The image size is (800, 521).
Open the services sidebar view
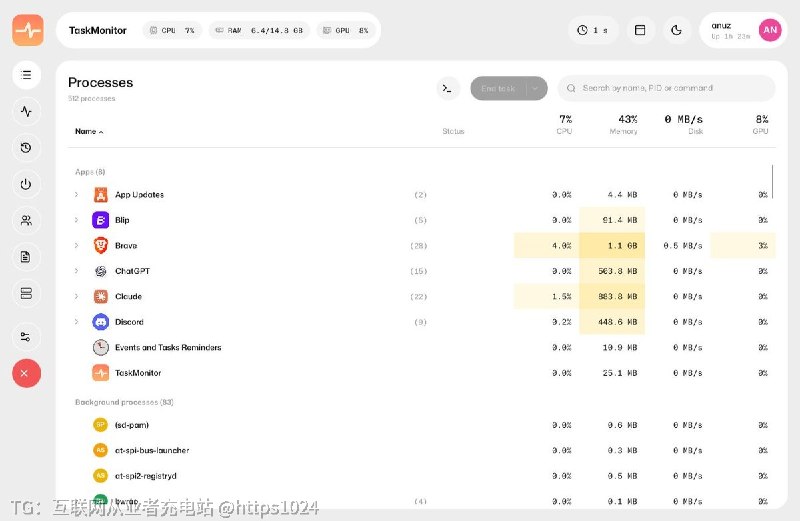pos(26,293)
